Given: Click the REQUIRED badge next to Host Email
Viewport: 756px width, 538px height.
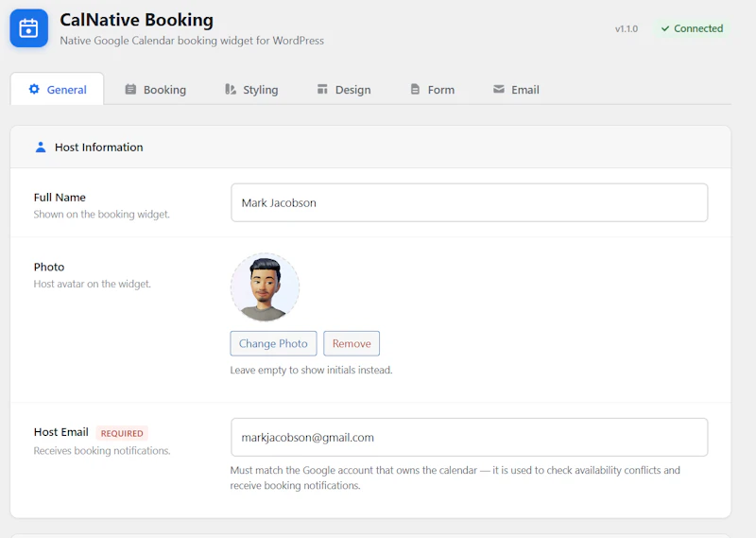Looking at the screenshot, I should [122, 433].
